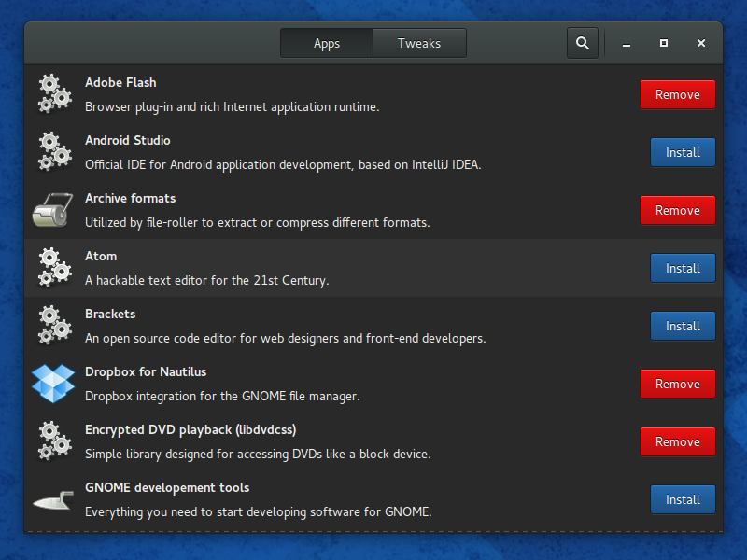
Task: Maximize the window
Action: [664, 43]
